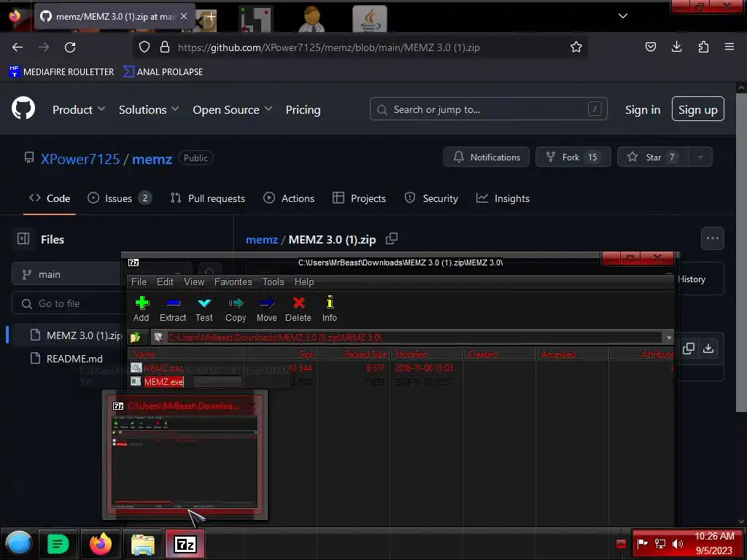Image resolution: width=747 pixels, height=560 pixels.
Task: Switch to the Pull requests tab
Action: [208, 198]
